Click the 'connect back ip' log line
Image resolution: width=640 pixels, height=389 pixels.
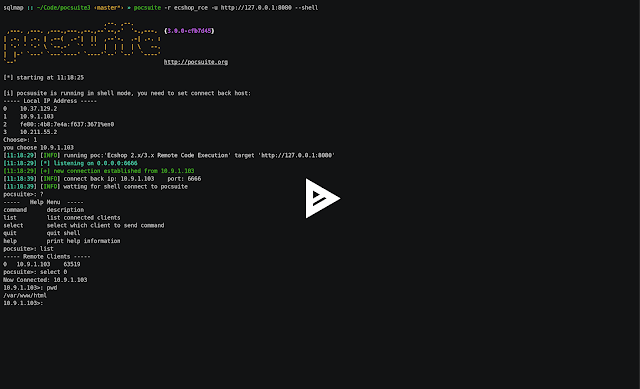(102, 178)
